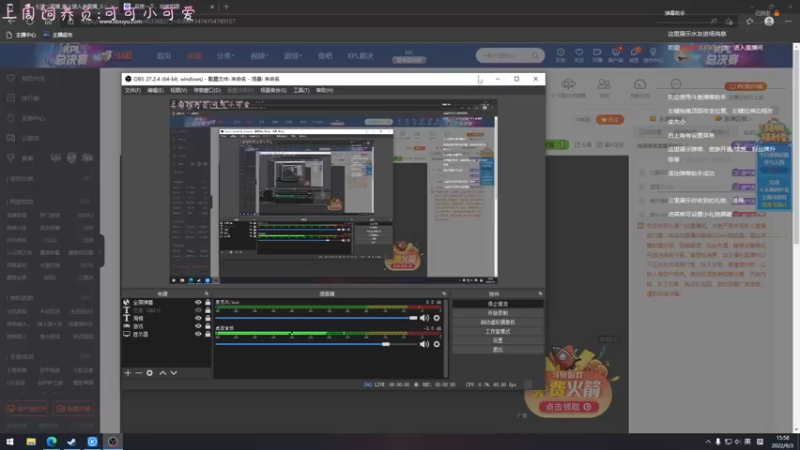Open Douyu 消息 messages icon
This screenshot has height=450, width=800.
[x=634, y=55]
